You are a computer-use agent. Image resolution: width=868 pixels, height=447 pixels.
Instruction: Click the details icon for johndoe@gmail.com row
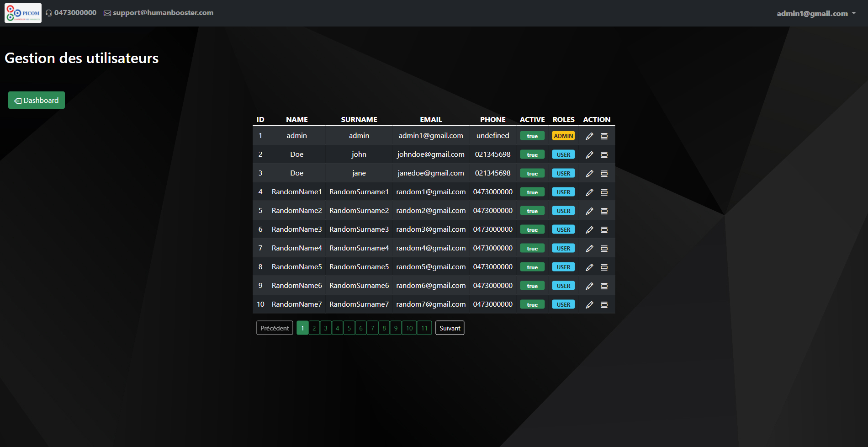click(x=604, y=155)
